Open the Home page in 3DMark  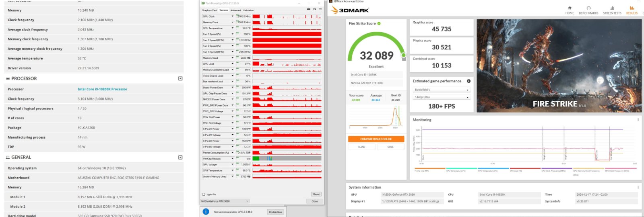pyautogui.click(x=570, y=10)
